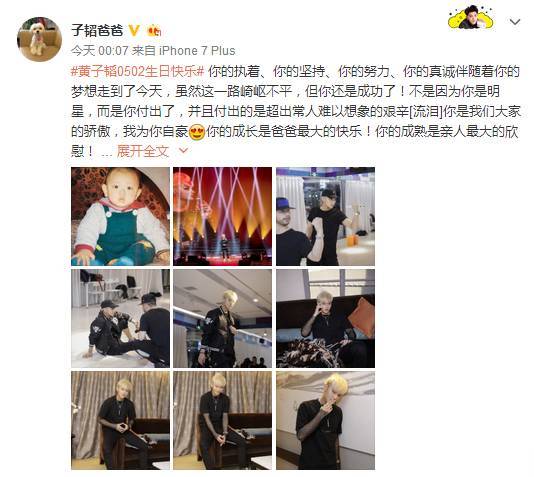Image resolution: width=534 pixels, height=477 pixels.
Task: Click the membership badge beside the username
Action: click(154, 31)
